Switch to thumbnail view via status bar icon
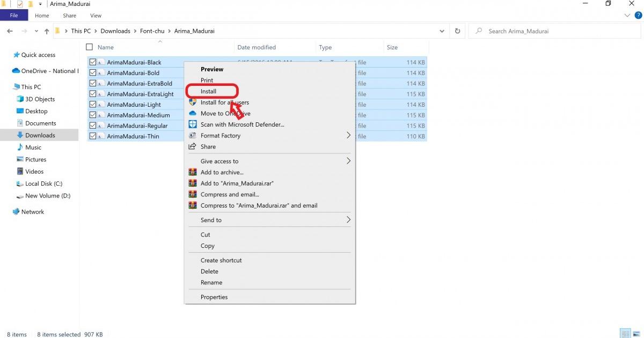Image resolution: width=644 pixels, height=338 pixels. [x=636, y=334]
